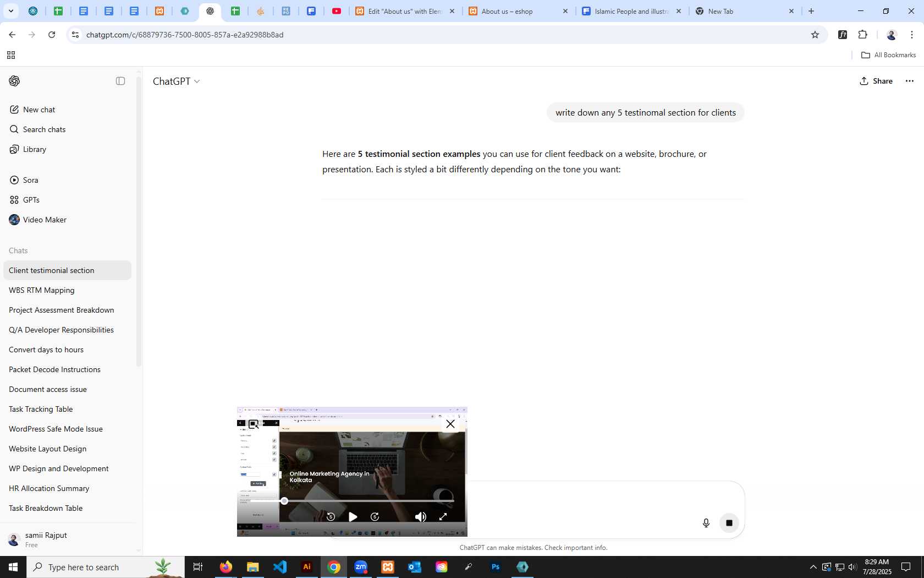
Task: Click the back-to-tab icon in video
Action: 254,424
